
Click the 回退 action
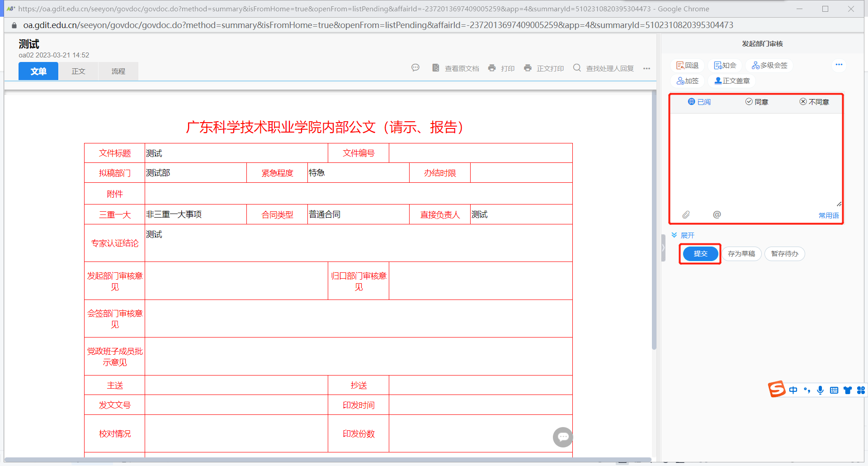pos(688,66)
